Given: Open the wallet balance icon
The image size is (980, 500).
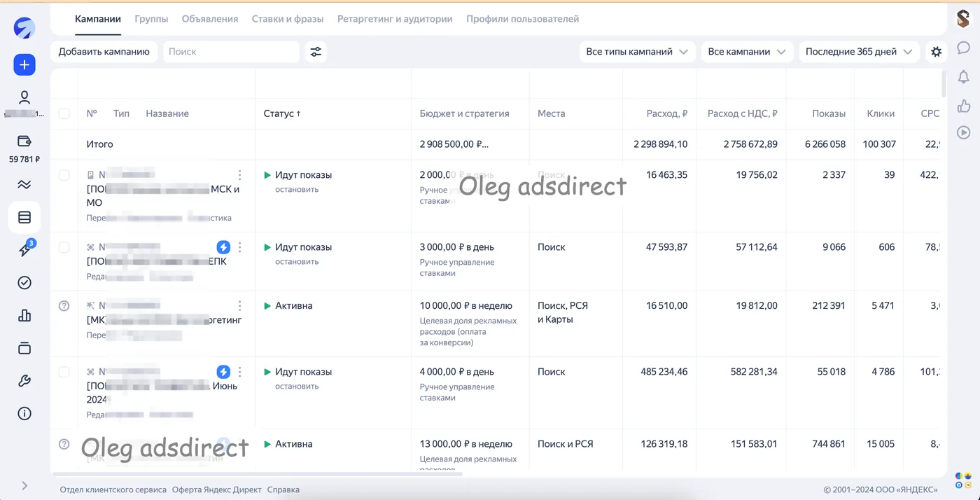Looking at the screenshot, I should coord(24,141).
